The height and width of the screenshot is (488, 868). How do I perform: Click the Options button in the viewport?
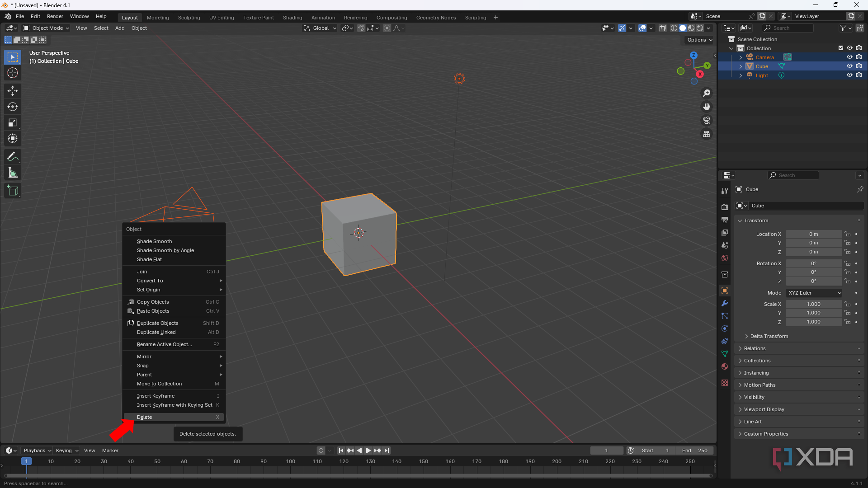click(x=698, y=40)
